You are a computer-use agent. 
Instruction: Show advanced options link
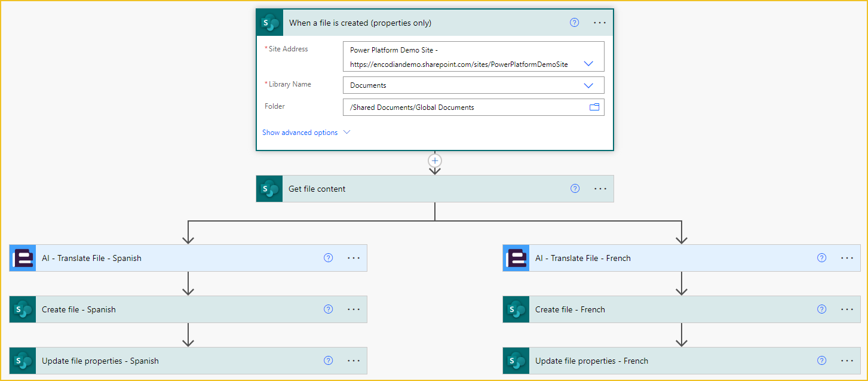[x=300, y=133]
